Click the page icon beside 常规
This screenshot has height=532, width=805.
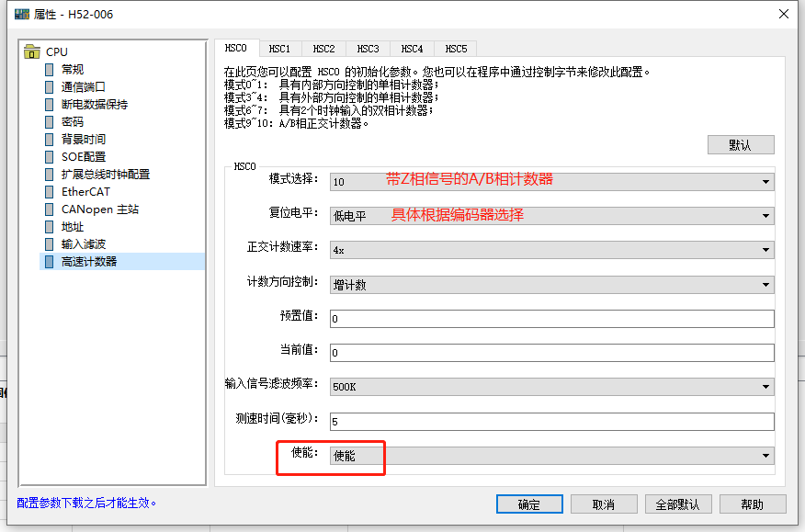click(x=50, y=69)
